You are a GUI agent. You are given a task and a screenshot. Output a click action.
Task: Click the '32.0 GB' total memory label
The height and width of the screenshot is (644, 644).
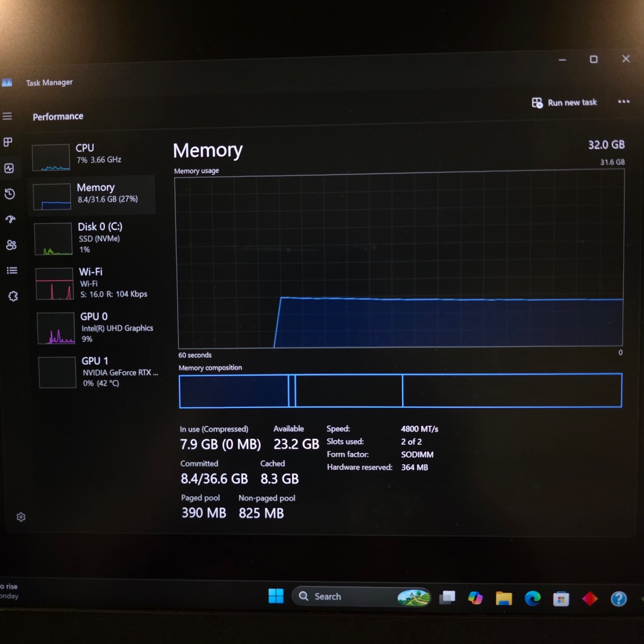(x=606, y=145)
